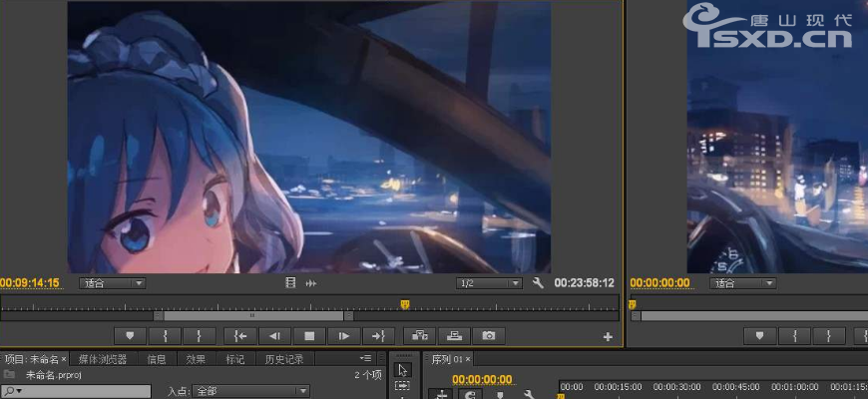Viewport: 868px width, 399px height.
Task: Toggle snap magnet in the timeline
Action: 470,395
